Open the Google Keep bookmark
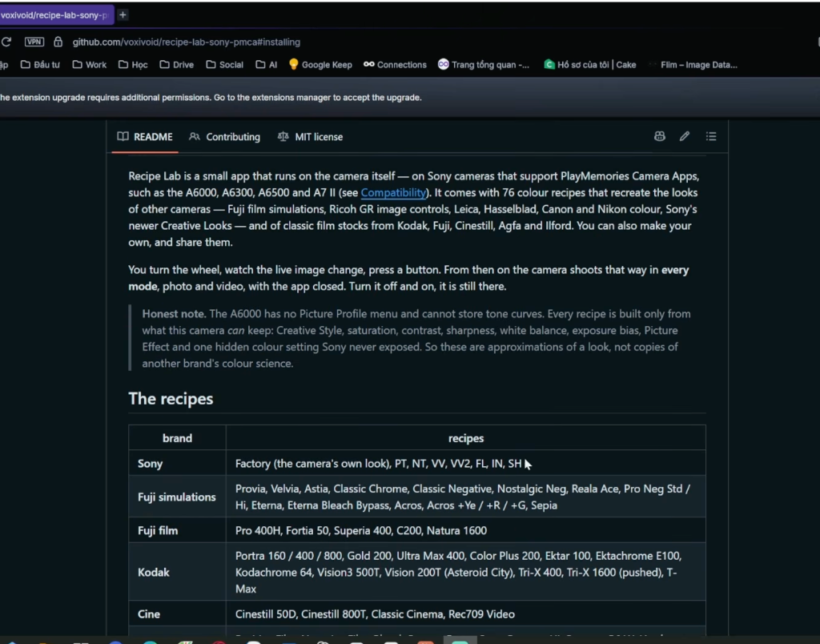 pos(320,65)
